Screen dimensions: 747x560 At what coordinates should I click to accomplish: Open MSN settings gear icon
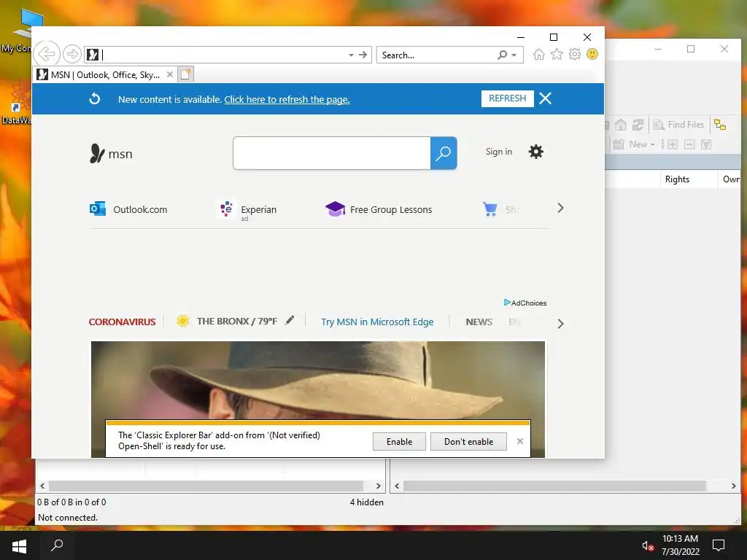535,152
